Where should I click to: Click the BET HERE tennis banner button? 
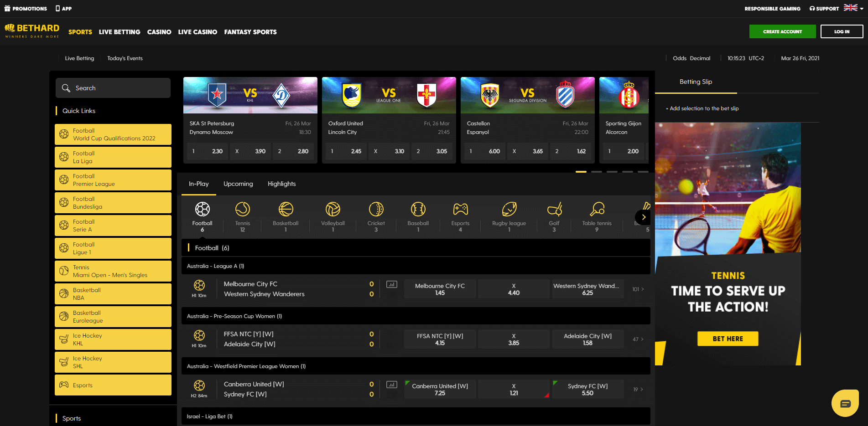727,339
